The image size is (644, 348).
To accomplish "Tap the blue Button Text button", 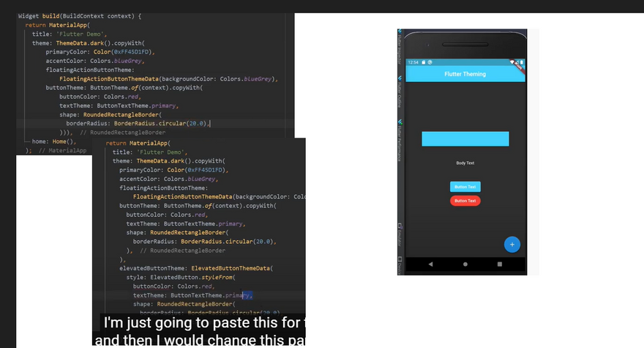I will (x=465, y=187).
